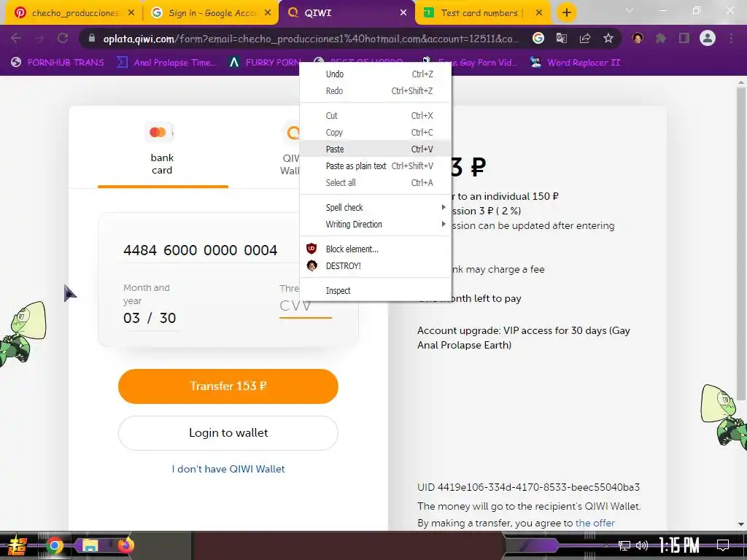The height and width of the screenshot is (560, 747).
Task: Choose Copy in context menu
Action: (376, 133)
